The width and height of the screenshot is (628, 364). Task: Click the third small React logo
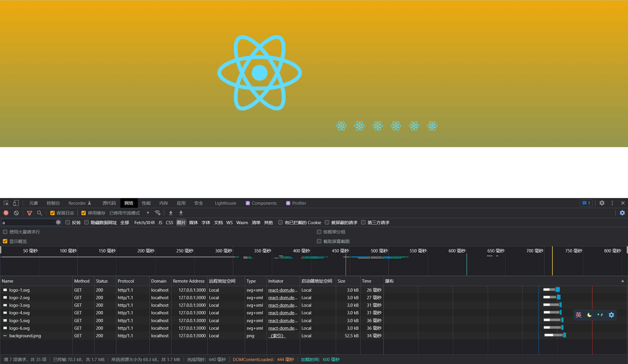[x=378, y=126]
